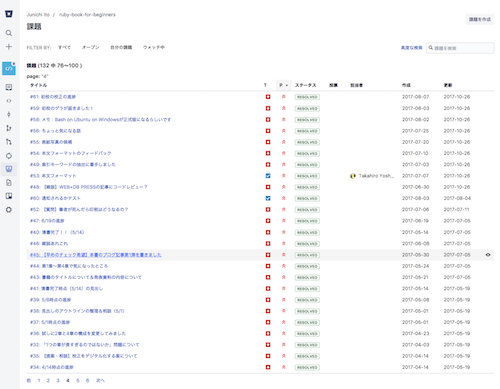500x389 pixels.
Task: Select the 自分の課題 filter
Action: point(121,47)
